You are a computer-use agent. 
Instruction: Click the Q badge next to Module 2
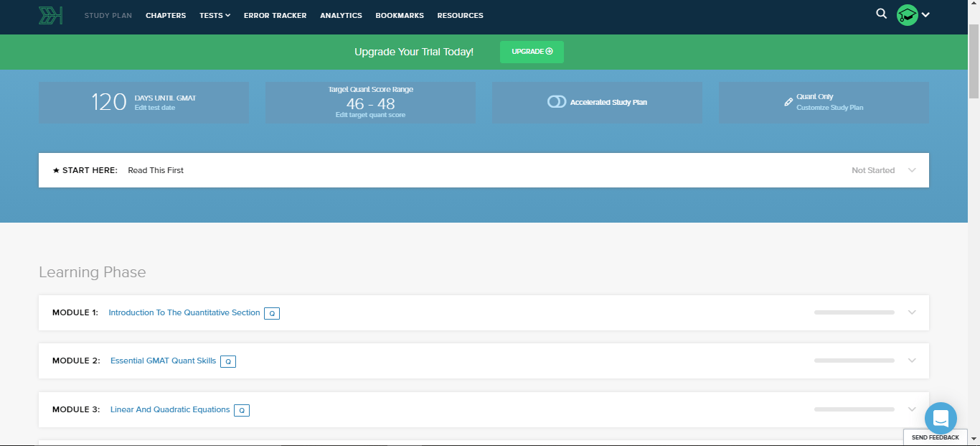pos(228,361)
